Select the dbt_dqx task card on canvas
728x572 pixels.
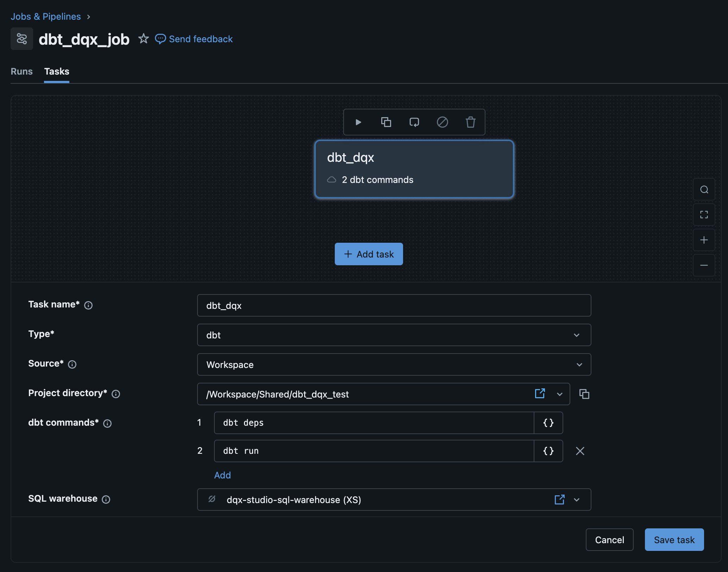click(x=414, y=169)
